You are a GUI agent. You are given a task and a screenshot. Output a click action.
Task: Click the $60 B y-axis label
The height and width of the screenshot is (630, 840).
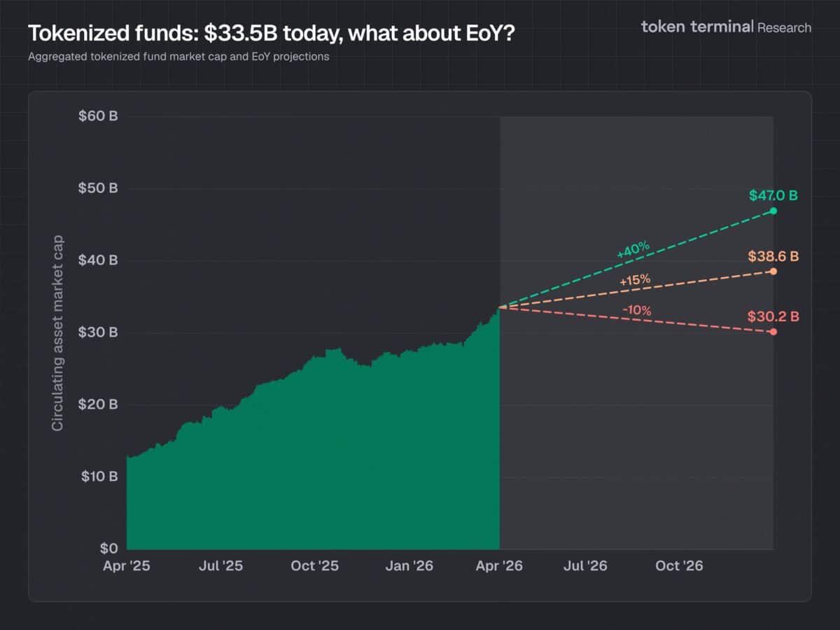click(x=98, y=116)
